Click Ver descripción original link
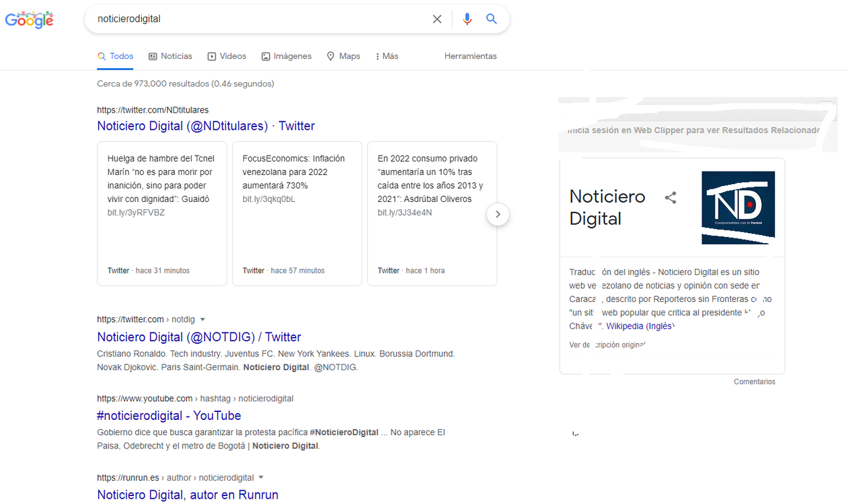This screenshot has height=504, width=848. pyautogui.click(x=608, y=345)
